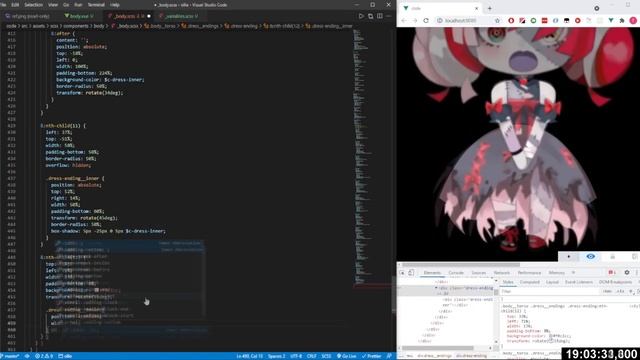Open the Chrome extensions puzzle icon
640x360 pixels.
click(x=622, y=20)
